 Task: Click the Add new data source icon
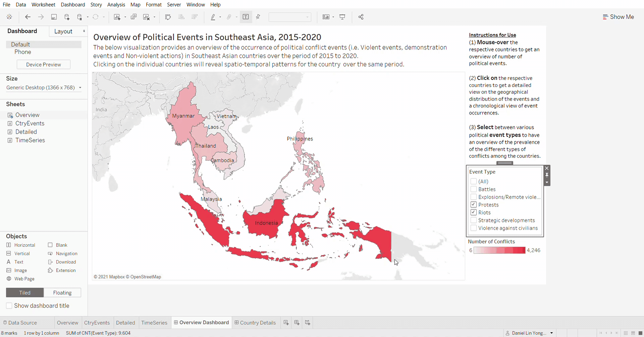coord(67,17)
